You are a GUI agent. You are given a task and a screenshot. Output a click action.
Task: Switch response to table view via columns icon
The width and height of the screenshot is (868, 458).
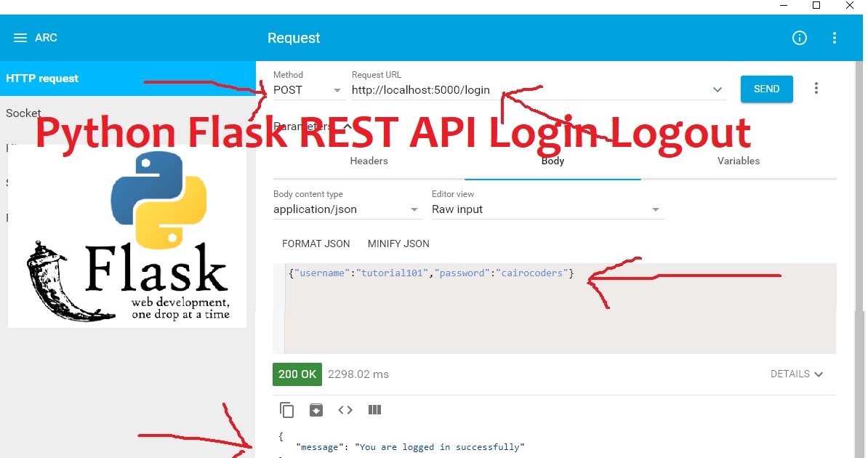click(374, 410)
